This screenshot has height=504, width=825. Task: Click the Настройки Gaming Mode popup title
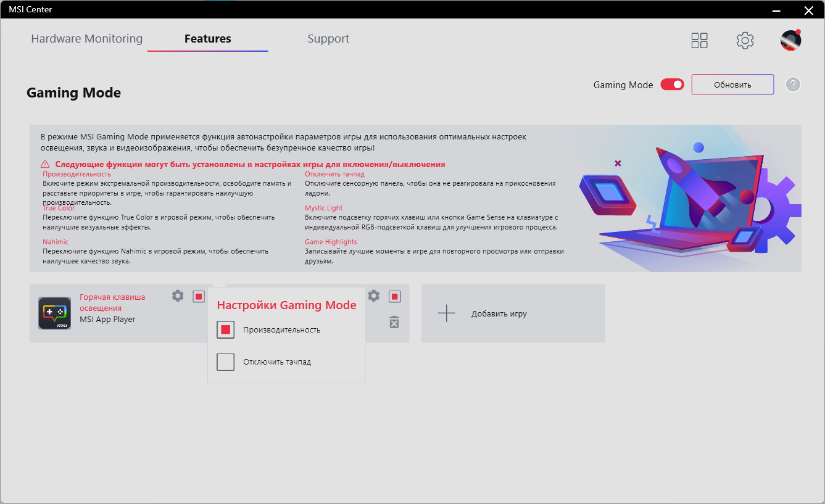click(x=286, y=305)
